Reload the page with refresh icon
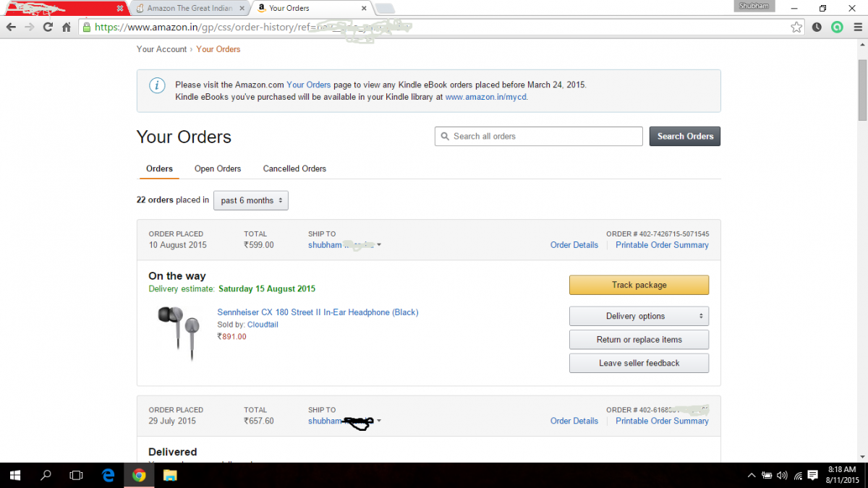Screen dimensions: 868x488 [48, 27]
